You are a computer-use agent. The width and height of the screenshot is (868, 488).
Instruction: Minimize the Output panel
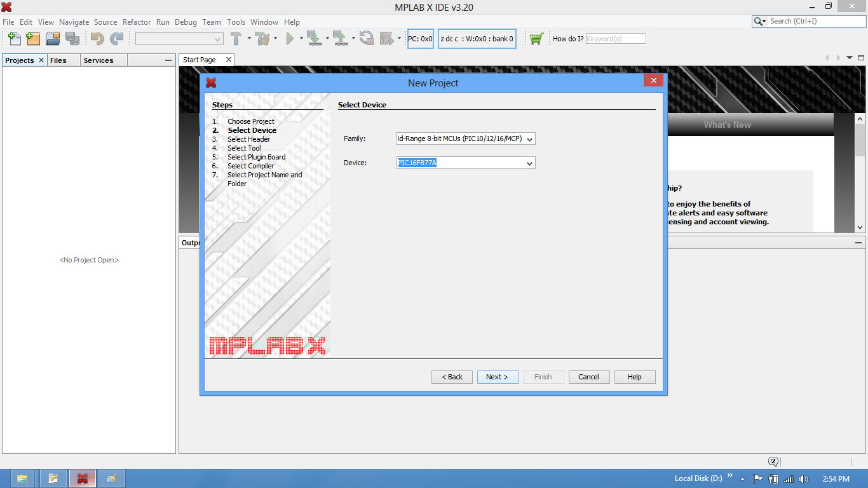point(858,243)
